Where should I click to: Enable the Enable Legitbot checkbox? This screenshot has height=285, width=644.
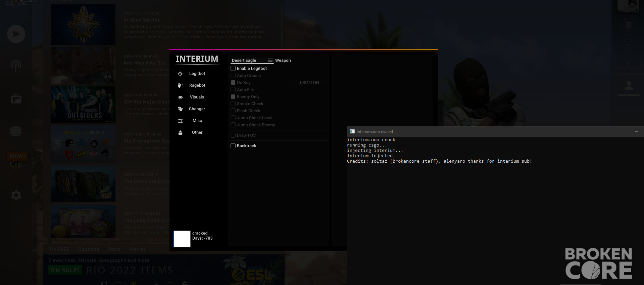(233, 68)
